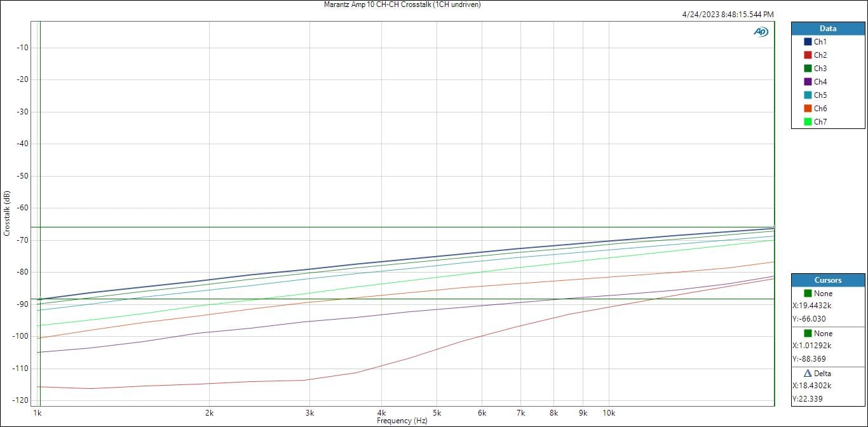
Task: Click the Crosstalk (dB) axis label
Action: (7, 213)
